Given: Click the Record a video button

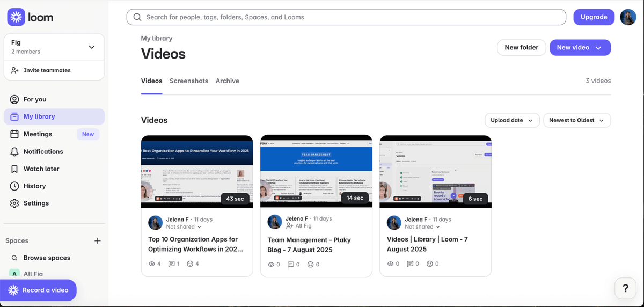Looking at the screenshot, I should tap(38, 290).
